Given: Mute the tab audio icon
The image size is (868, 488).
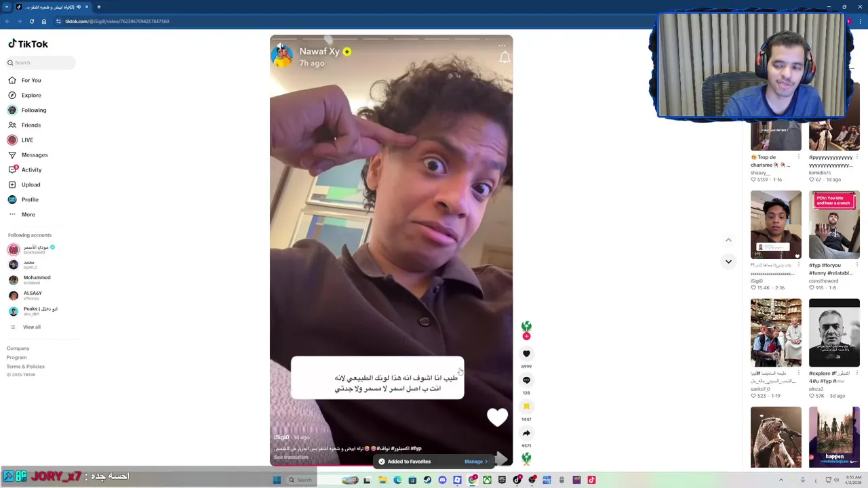Looking at the screenshot, I should (x=78, y=7).
